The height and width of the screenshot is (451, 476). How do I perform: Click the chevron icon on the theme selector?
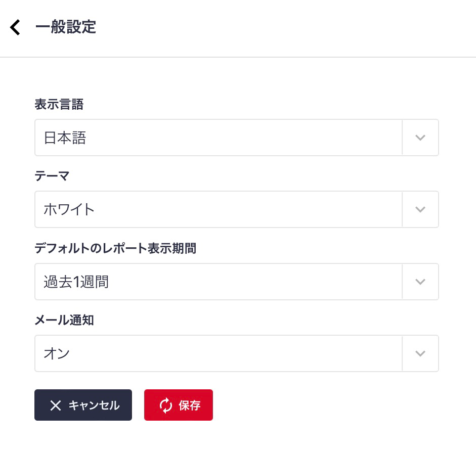[x=420, y=209]
